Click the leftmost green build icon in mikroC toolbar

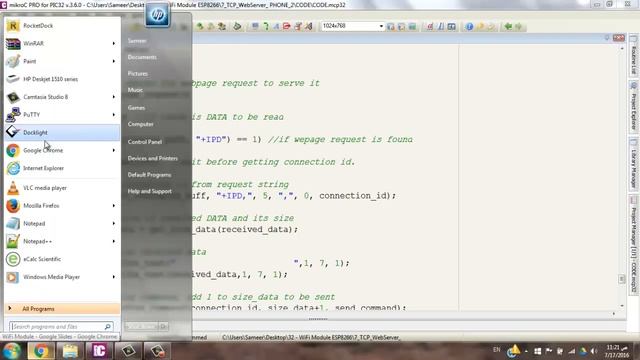coord(200,27)
